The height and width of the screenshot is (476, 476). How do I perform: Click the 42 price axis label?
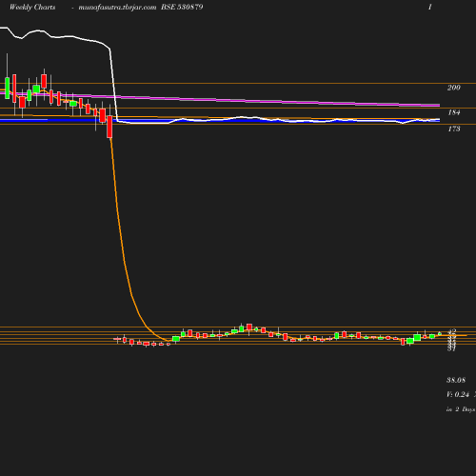point(452,331)
